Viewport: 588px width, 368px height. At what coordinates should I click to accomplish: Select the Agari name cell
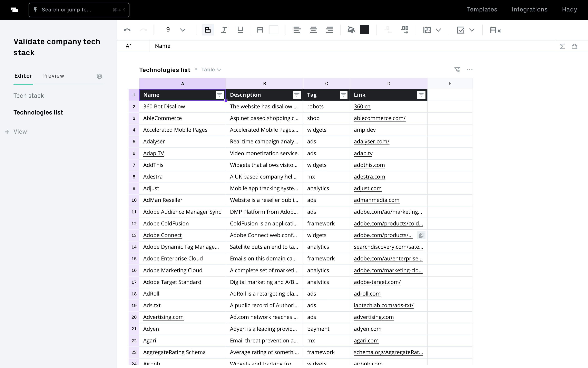pyautogui.click(x=183, y=340)
